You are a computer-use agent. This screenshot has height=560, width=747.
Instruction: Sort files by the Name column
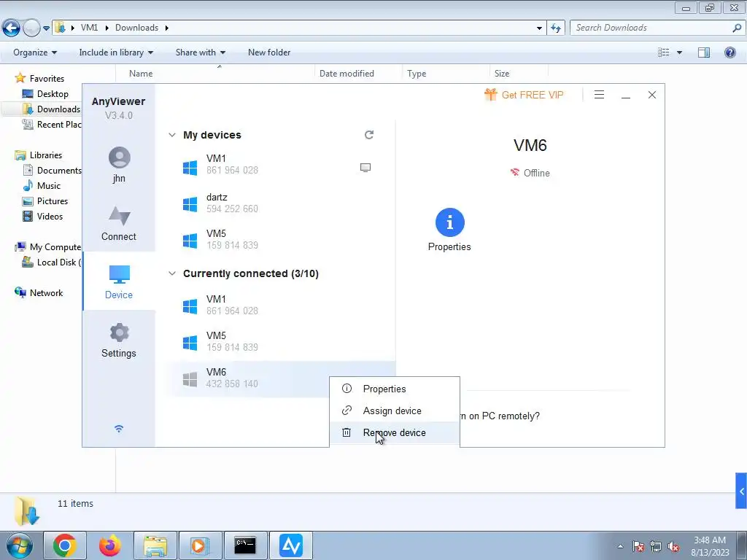tap(215, 74)
